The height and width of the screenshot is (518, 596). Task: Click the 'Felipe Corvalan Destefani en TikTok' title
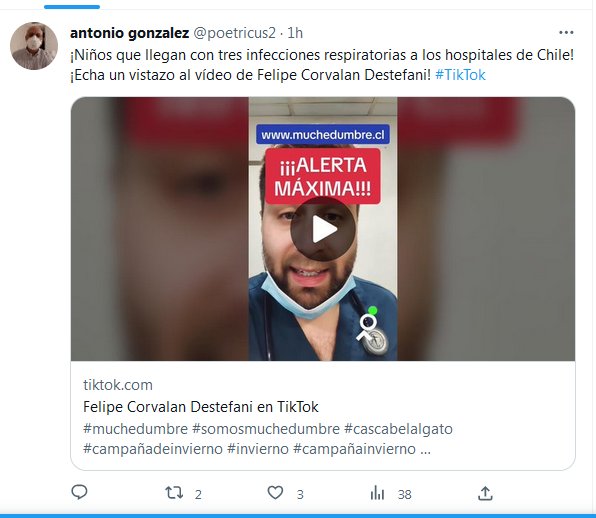coord(201,407)
